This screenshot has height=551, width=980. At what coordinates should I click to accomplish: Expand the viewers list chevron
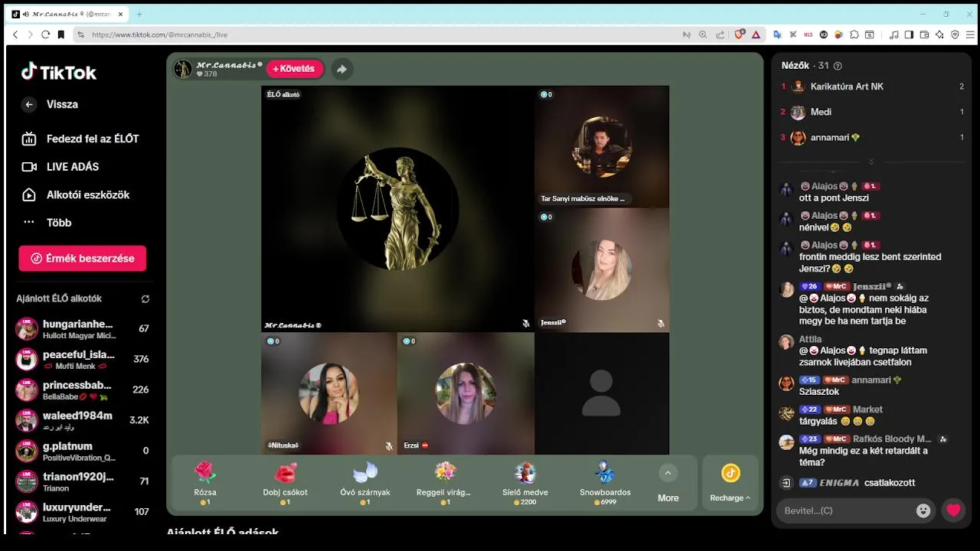[x=871, y=161]
